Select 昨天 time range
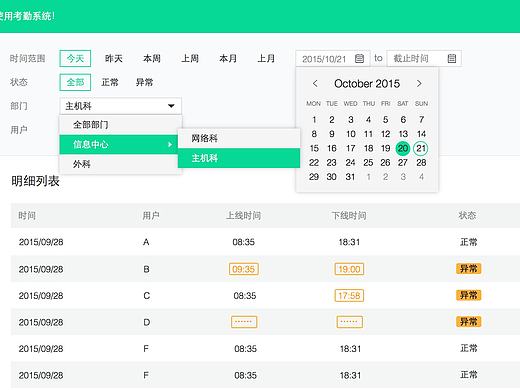The image size is (520, 390). [x=114, y=59]
